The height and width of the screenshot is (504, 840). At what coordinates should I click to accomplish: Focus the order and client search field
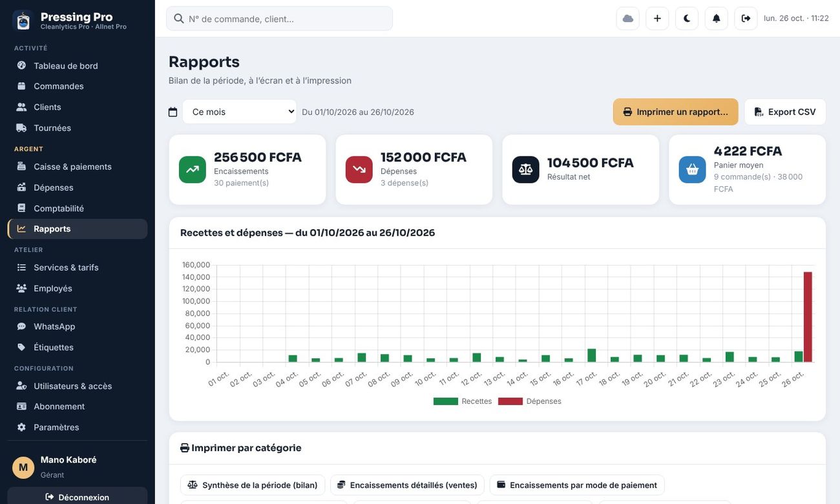click(279, 19)
